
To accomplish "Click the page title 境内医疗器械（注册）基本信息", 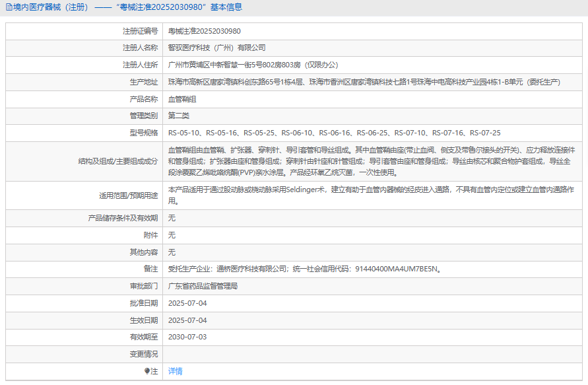I will pyautogui.click(x=127, y=7).
